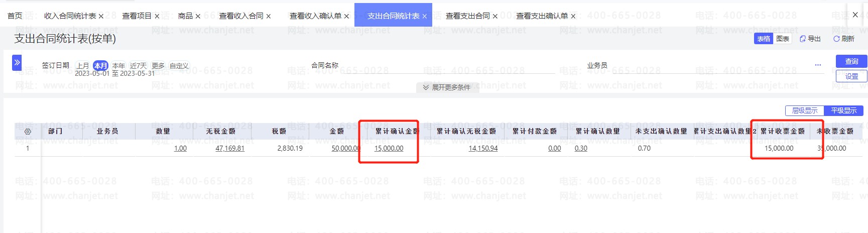The width and height of the screenshot is (868, 233).
Task: Open the 查看项目 tab
Action: [137, 16]
